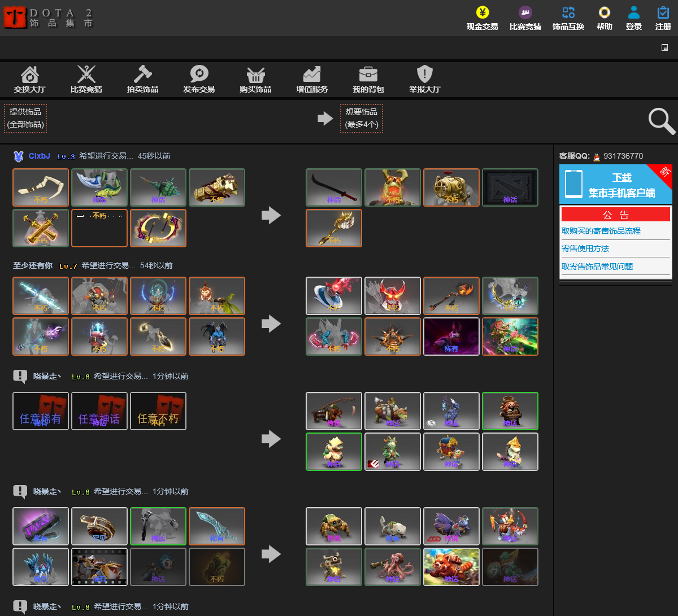
Task: Open link 取寄售饰品常见问题
Action: (x=597, y=267)
